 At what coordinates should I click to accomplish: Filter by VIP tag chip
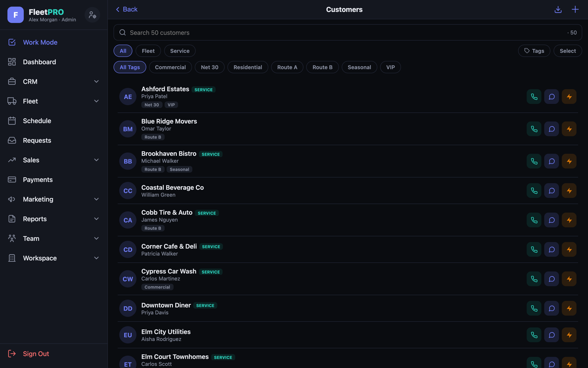point(390,67)
